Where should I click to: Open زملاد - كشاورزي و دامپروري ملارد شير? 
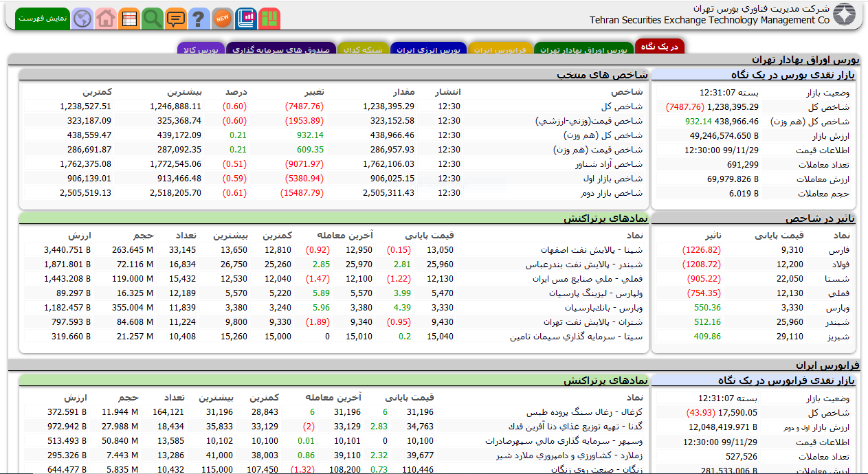570,455
